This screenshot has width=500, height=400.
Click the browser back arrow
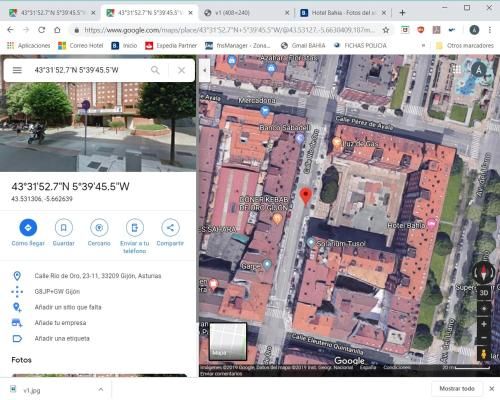pyautogui.click(x=10, y=30)
